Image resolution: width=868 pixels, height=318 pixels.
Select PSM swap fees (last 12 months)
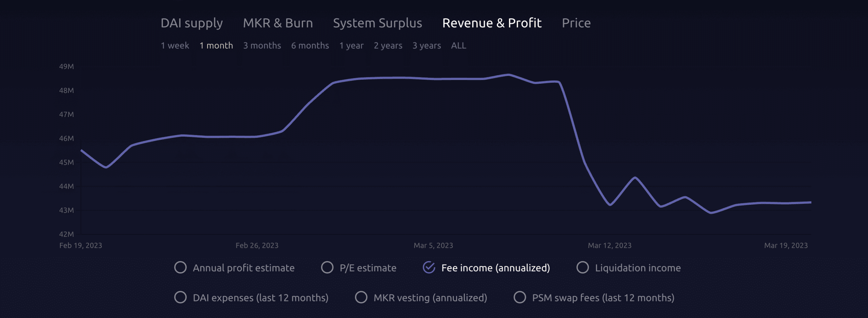click(x=520, y=297)
